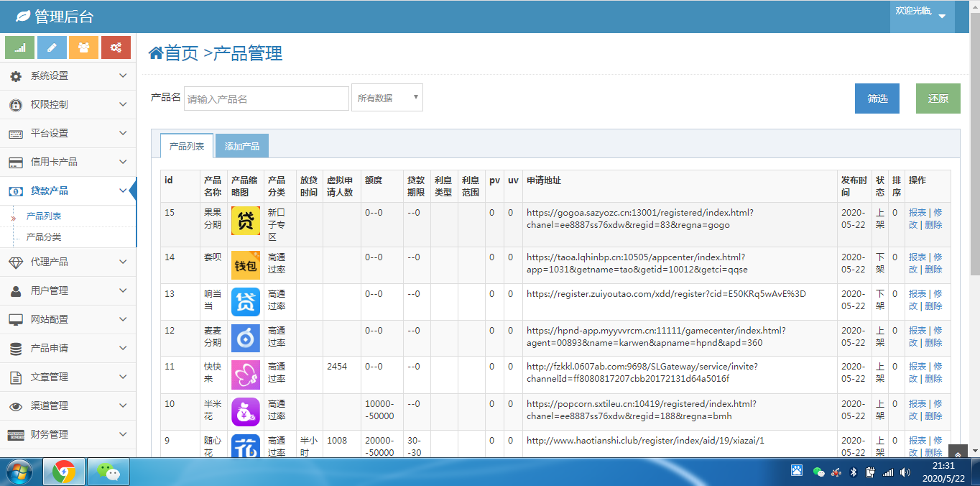Open the 欢迎光临 user dropdown menu

pyautogui.click(x=922, y=15)
